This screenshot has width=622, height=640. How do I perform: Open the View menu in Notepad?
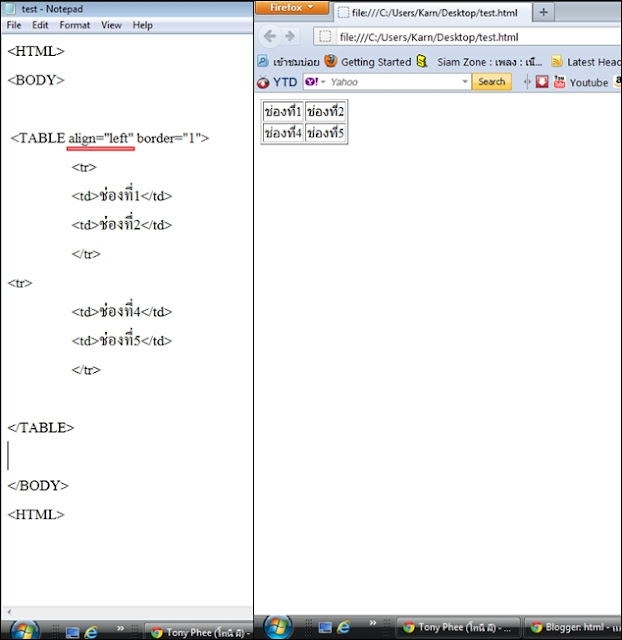[x=111, y=25]
